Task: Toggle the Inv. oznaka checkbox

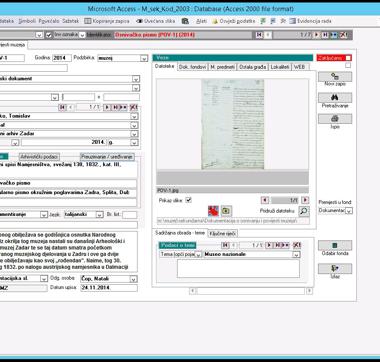Action: point(49,35)
